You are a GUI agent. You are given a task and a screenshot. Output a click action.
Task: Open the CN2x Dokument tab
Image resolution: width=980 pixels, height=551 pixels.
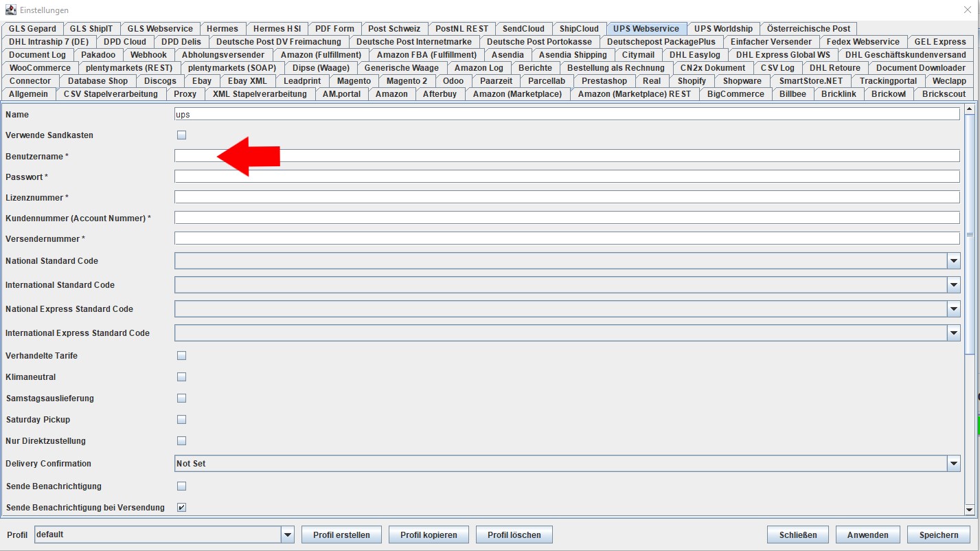pos(713,68)
